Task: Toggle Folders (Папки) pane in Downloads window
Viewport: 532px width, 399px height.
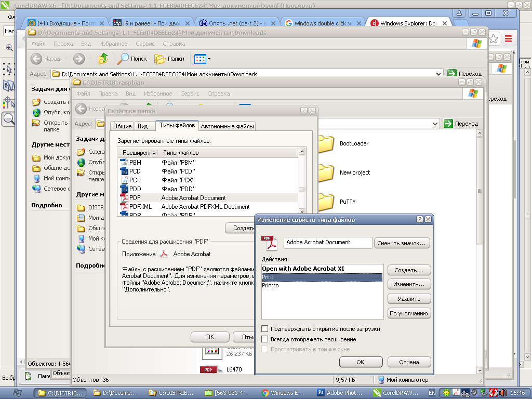Action: [x=169, y=59]
